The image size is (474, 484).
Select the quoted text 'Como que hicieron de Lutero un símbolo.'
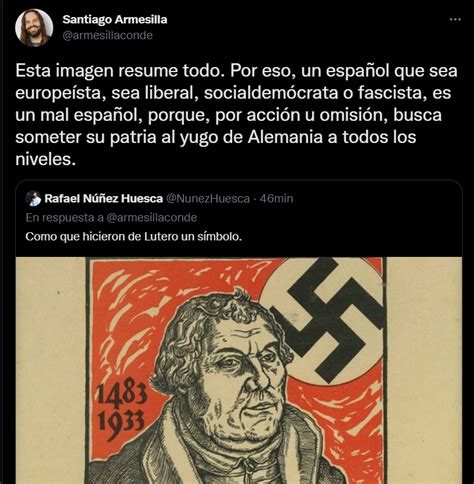pos(133,237)
